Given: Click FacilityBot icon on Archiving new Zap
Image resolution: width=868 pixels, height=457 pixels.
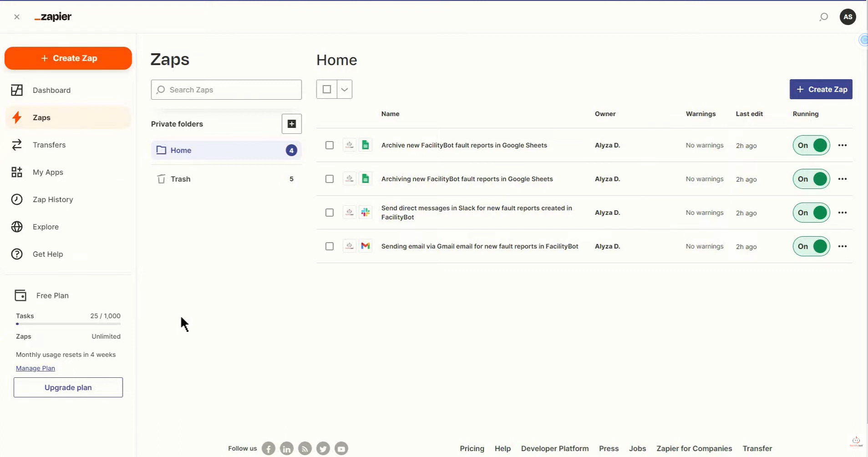Looking at the screenshot, I should [349, 179].
